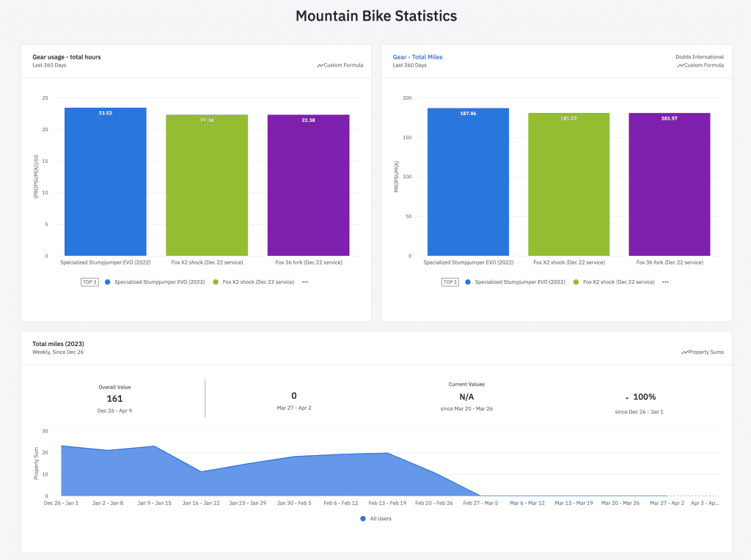The image size is (751, 560).
Task: Click Custom Formula icon in Gear Total Miles chart
Action: click(x=680, y=65)
